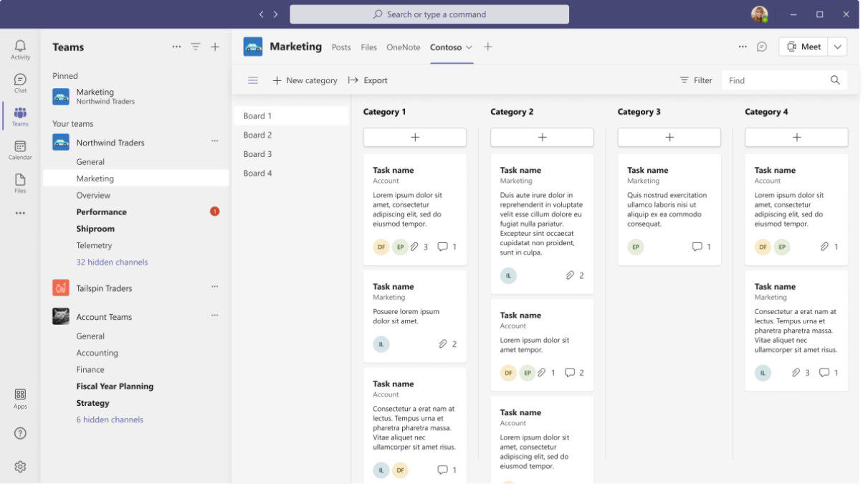Click the Export button
This screenshot has height=484, width=868.
(x=368, y=80)
